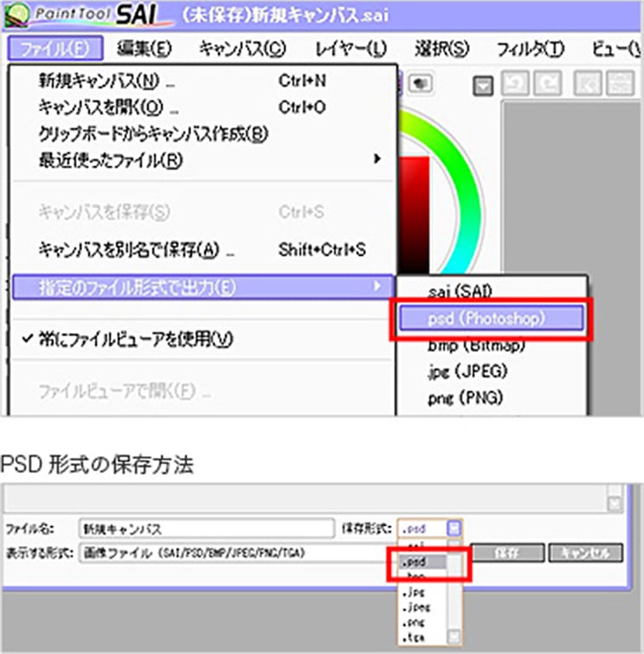
Task: Choose .psd in format list
Action: 422,561
